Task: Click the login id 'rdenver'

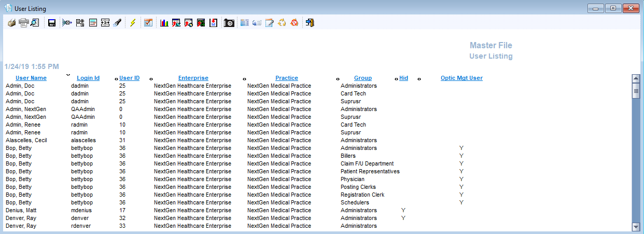Action: [80, 226]
